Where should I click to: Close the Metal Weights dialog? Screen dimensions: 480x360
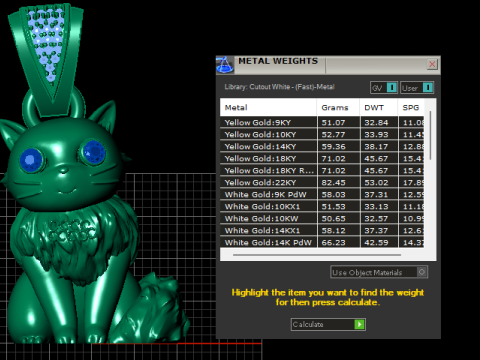coord(432,64)
